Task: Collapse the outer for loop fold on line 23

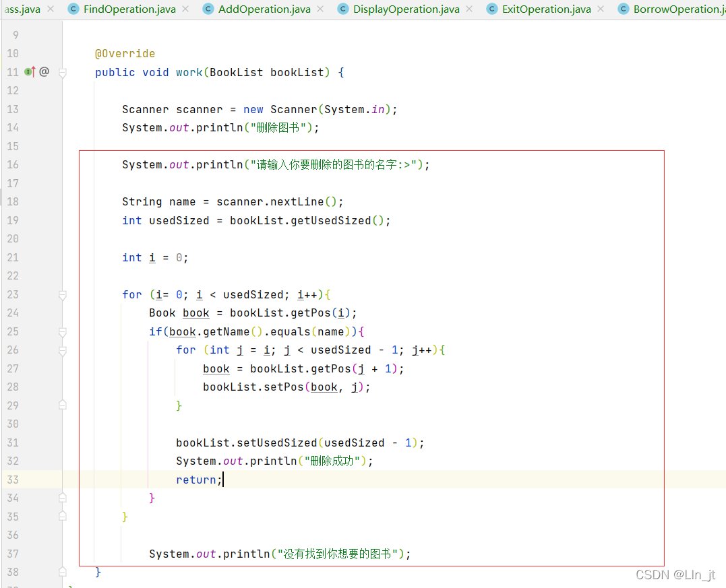Action: click(x=63, y=295)
